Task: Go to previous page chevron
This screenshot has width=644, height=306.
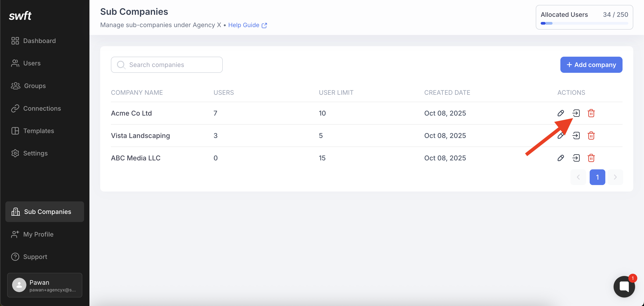Action: pos(578,177)
